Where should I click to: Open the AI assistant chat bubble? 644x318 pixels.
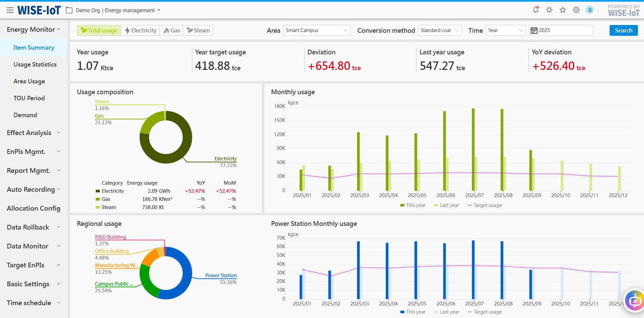pos(635,301)
